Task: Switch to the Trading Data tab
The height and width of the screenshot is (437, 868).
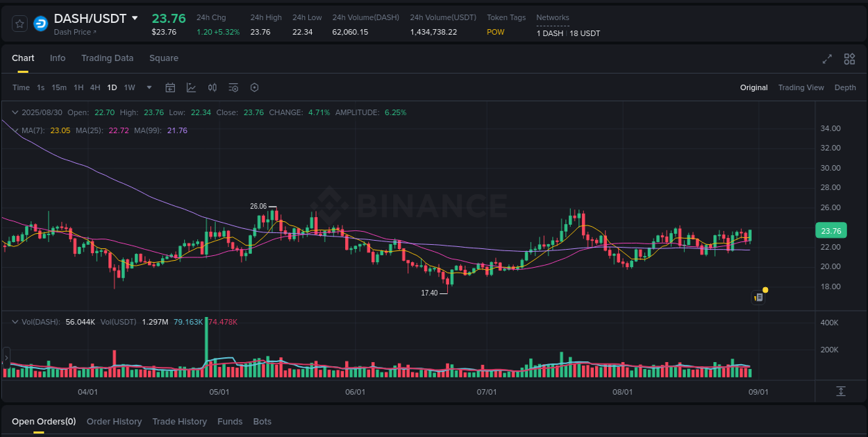Action: (x=107, y=58)
